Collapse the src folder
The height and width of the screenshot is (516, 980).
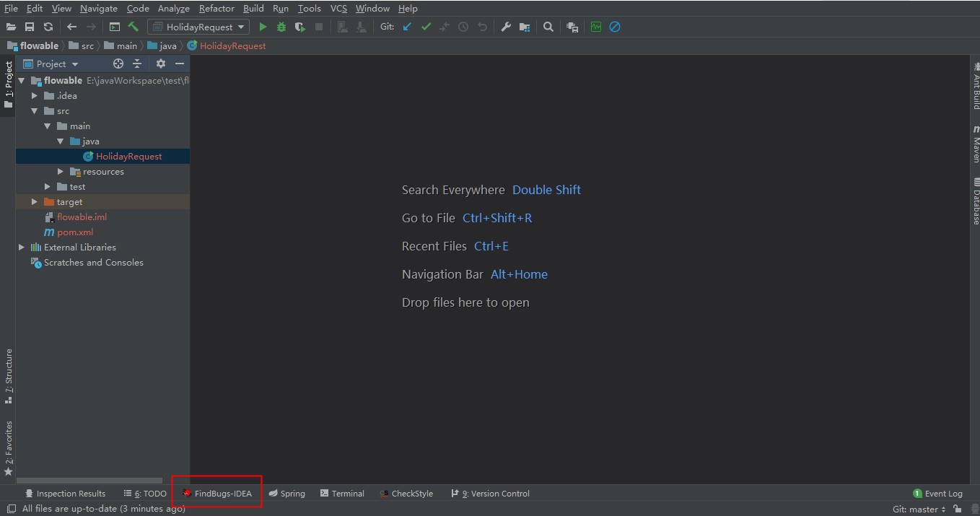(x=35, y=111)
